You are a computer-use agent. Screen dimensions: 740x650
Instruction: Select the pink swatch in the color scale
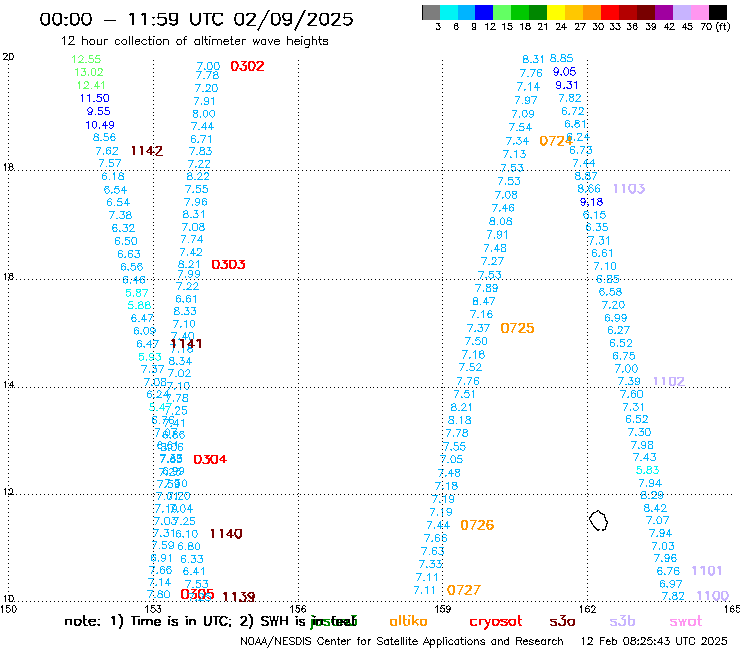699,12
